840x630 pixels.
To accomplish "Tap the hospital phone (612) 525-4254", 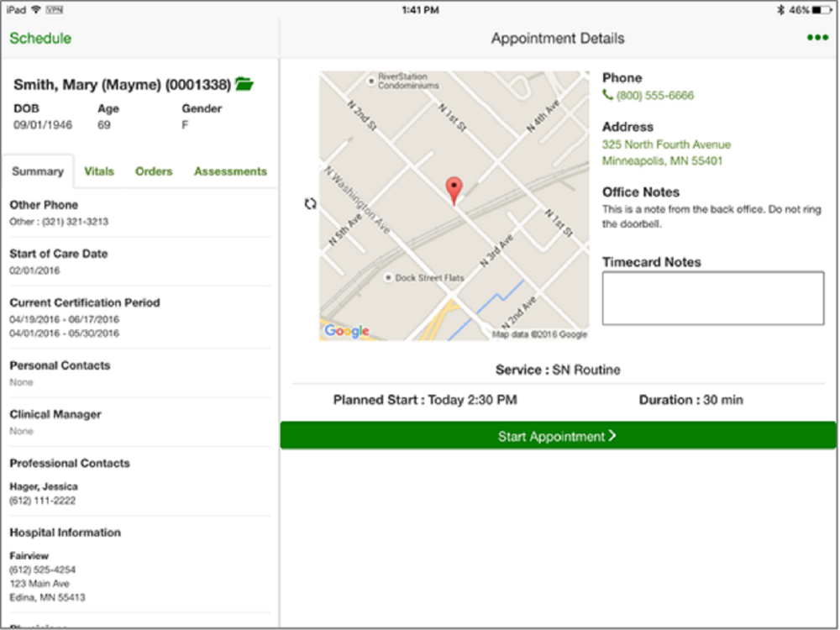I will pos(42,570).
